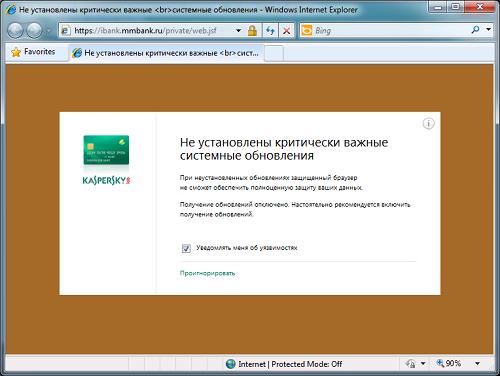Click the Проигнорировать link
This screenshot has width=500, height=376.
pyautogui.click(x=207, y=273)
